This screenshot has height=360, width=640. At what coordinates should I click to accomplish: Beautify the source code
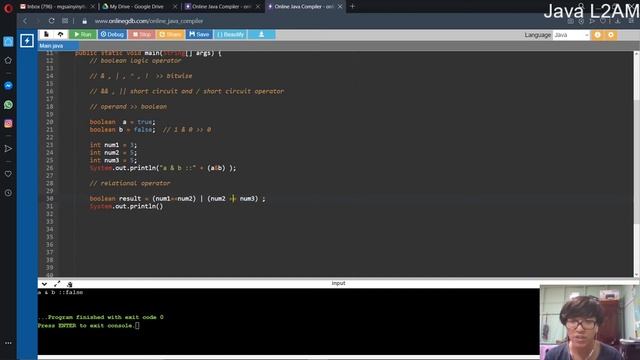tap(231, 35)
